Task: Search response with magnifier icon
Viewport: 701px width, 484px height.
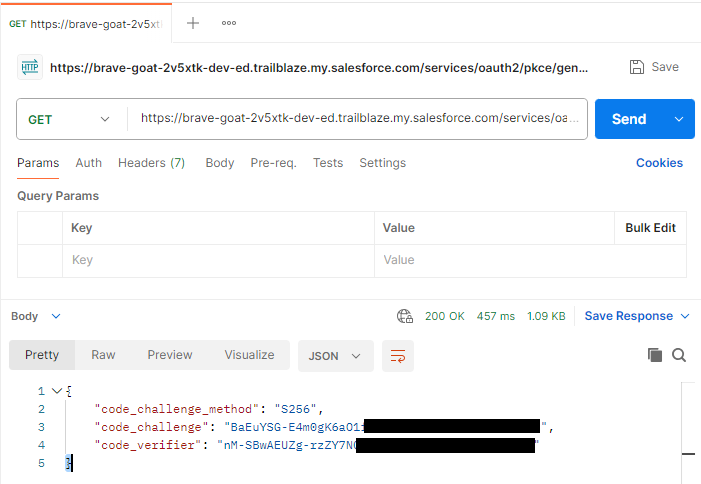Action: (679, 355)
